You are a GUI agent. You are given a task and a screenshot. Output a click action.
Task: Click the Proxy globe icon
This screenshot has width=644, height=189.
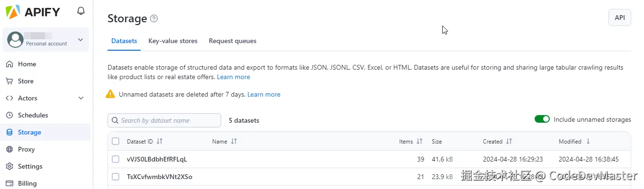(9, 149)
